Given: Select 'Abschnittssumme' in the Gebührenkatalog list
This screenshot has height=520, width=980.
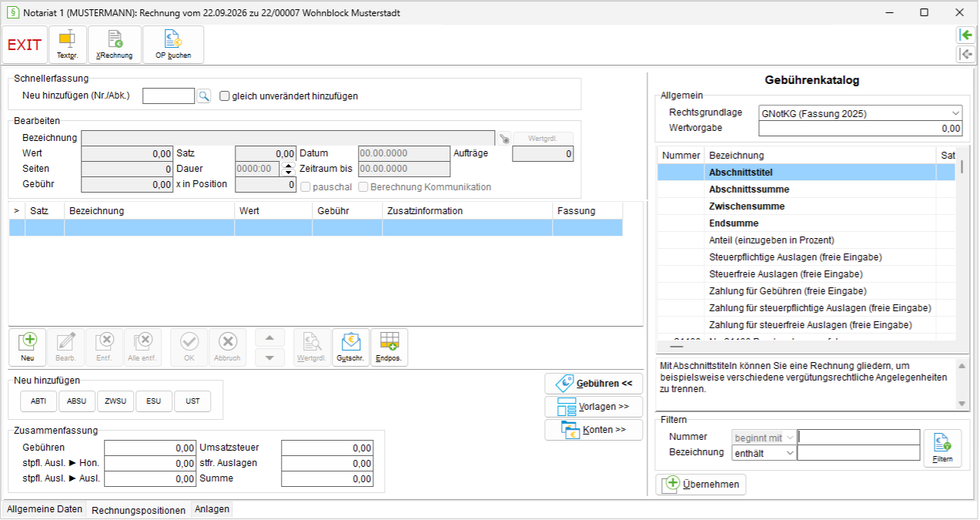Looking at the screenshot, I should 806,190.
